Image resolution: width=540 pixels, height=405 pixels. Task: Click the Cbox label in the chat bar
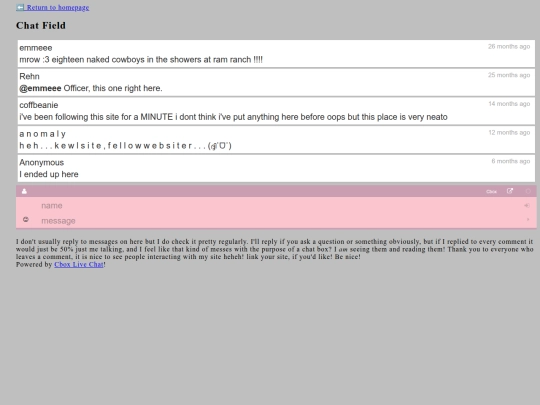pos(491,191)
